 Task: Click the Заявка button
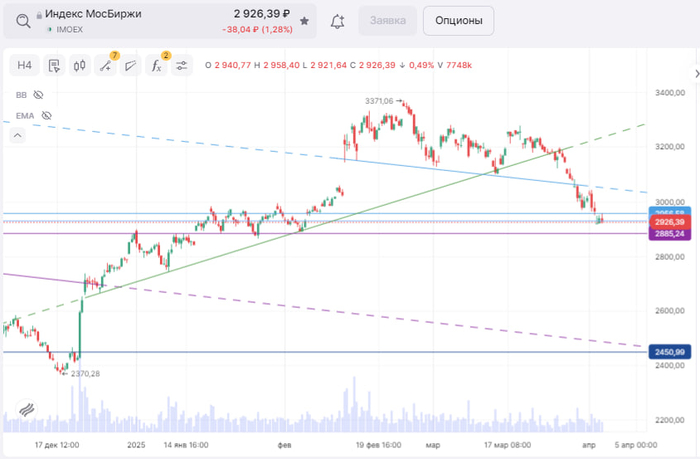click(x=387, y=20)
